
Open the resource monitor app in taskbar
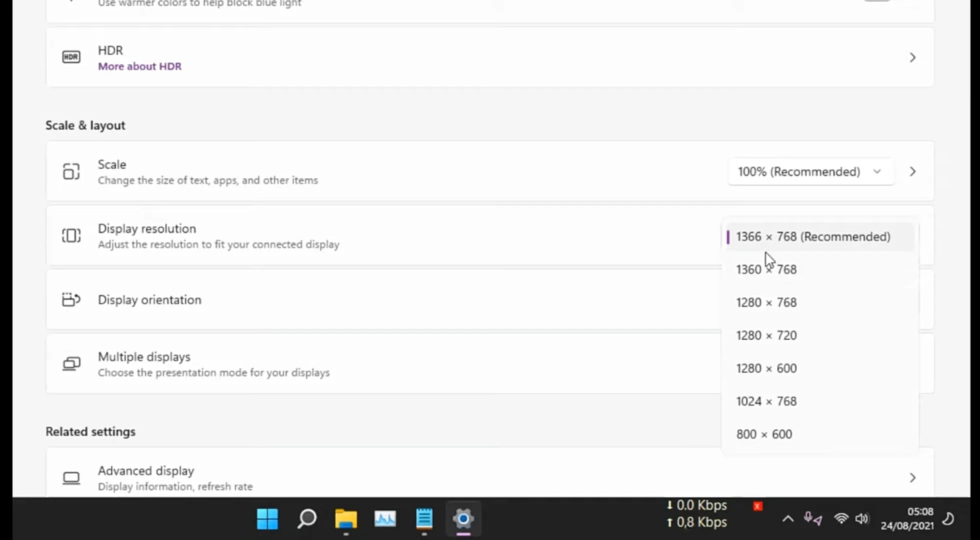385,519
